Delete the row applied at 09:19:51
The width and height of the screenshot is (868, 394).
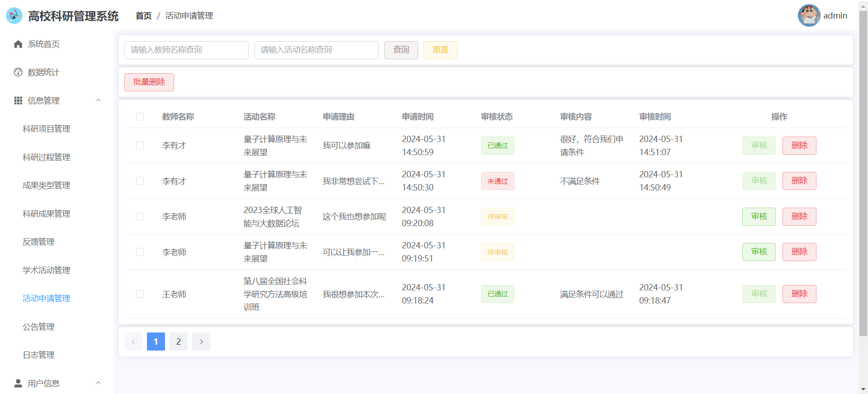[799, 252]
